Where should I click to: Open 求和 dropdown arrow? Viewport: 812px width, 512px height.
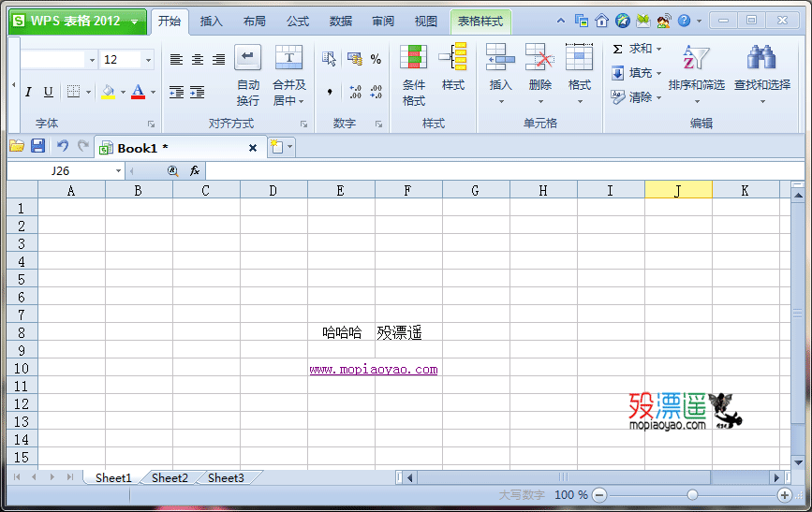[x=658, y=50]
